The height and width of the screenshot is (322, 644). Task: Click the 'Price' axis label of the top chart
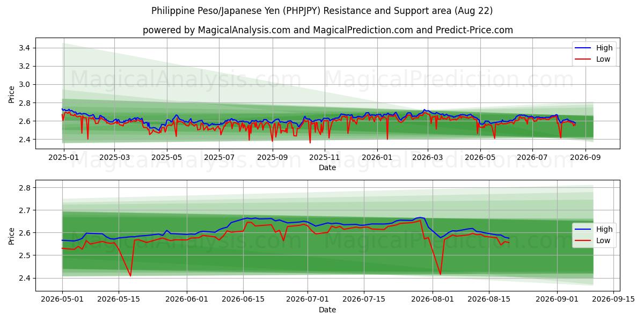(12, 93)
